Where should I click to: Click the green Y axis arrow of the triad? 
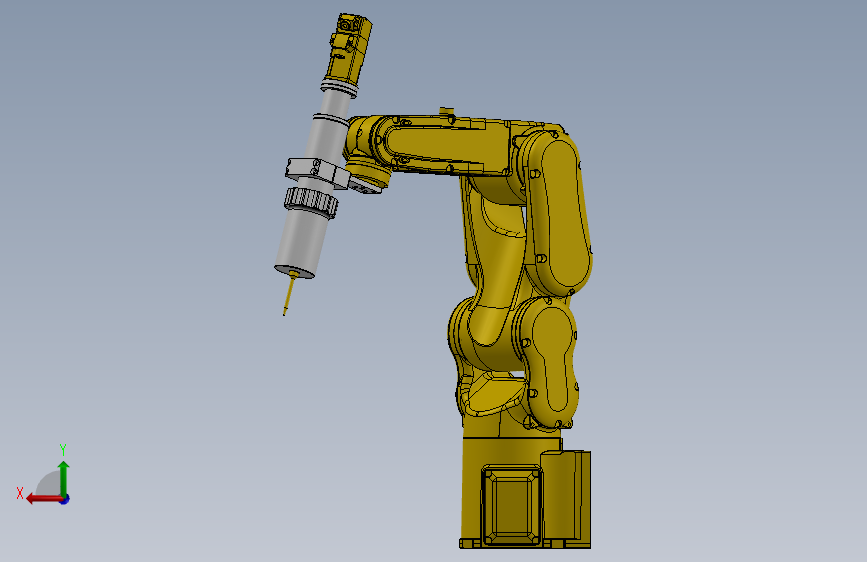pyautogui.click(x=64, y=478)
